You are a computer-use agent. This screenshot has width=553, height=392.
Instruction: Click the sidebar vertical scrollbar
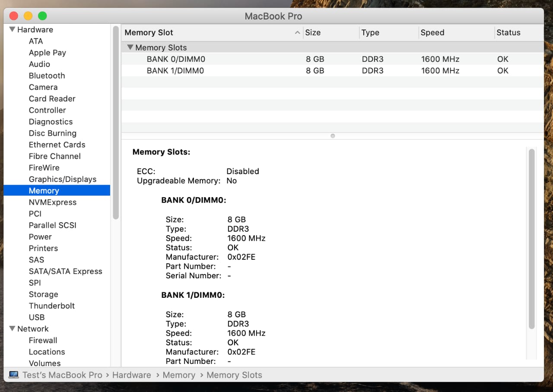point(115,123)
